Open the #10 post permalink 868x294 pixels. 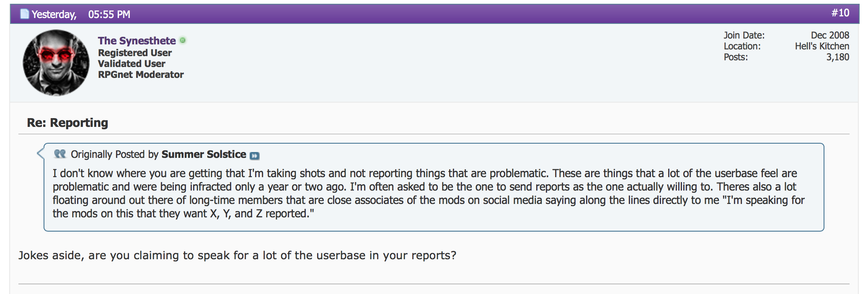[840, 13]
